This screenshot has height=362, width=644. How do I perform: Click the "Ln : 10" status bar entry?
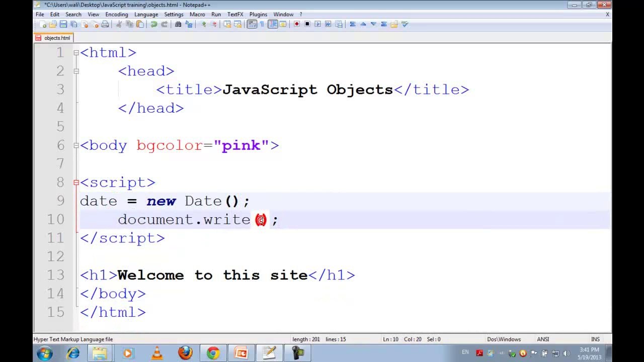pyautogui.click(x=390, y=339)
